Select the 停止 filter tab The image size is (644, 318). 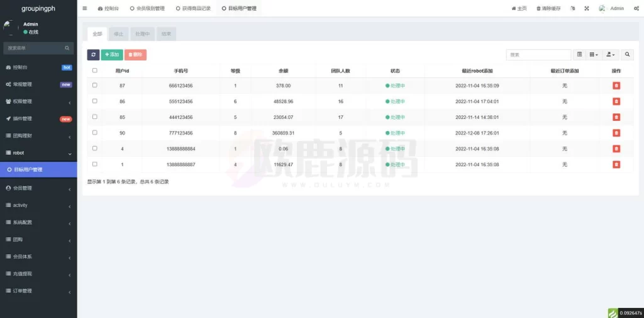[x=119, y=34]
